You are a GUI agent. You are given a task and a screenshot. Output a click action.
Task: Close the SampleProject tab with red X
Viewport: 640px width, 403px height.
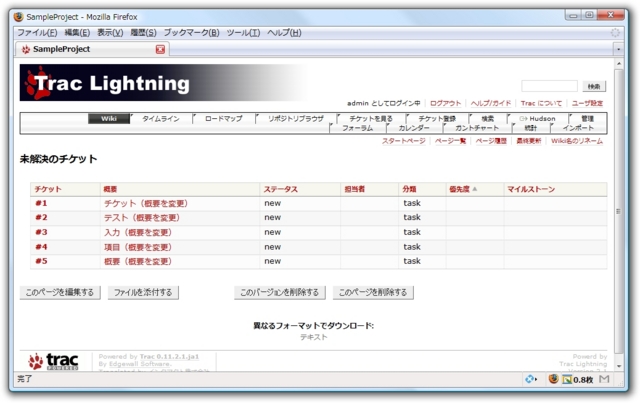(160, 49)
